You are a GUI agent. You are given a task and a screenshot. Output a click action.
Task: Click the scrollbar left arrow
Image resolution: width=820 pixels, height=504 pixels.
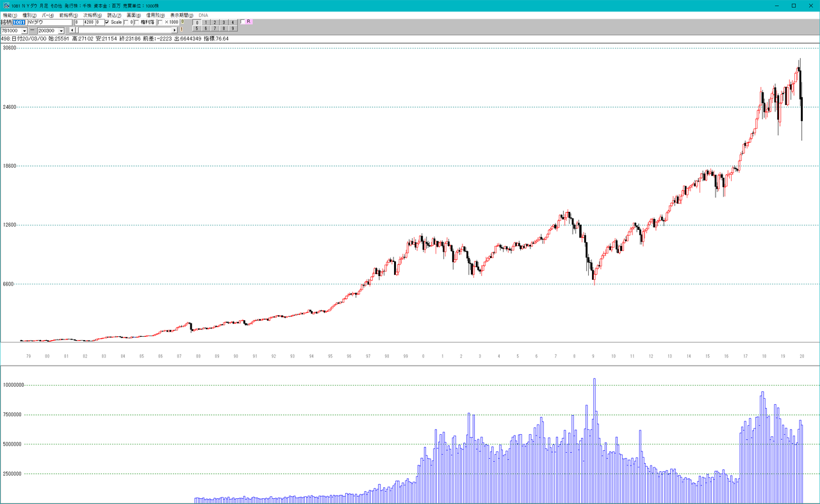tap(72, 30)
